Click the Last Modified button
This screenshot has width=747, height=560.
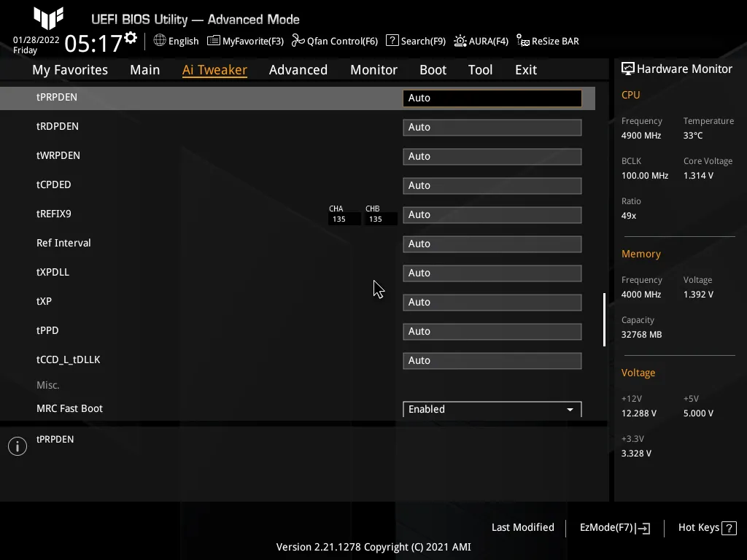[522, 528]
